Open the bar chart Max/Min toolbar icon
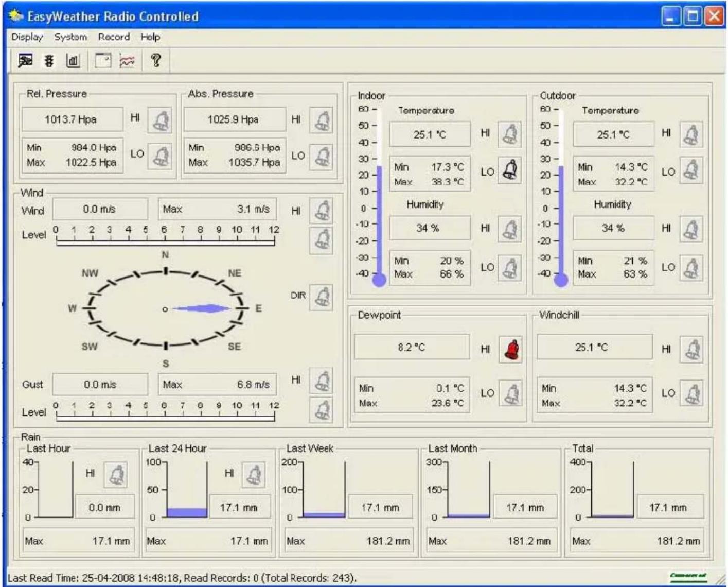728x587 pixels. coord(73,61)
